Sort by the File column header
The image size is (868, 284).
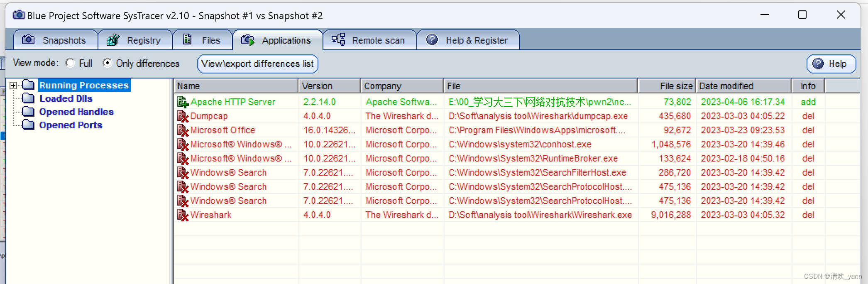point(541,86)
